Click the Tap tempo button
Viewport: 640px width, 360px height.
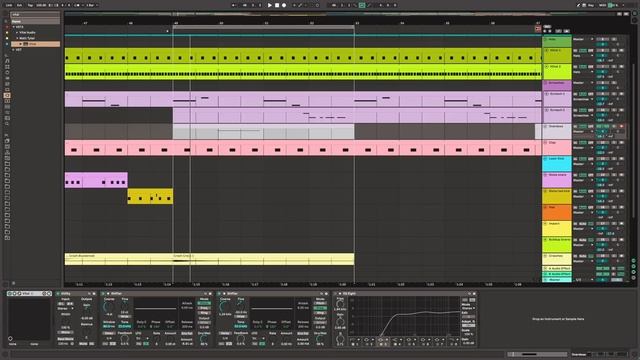(30, 5)
